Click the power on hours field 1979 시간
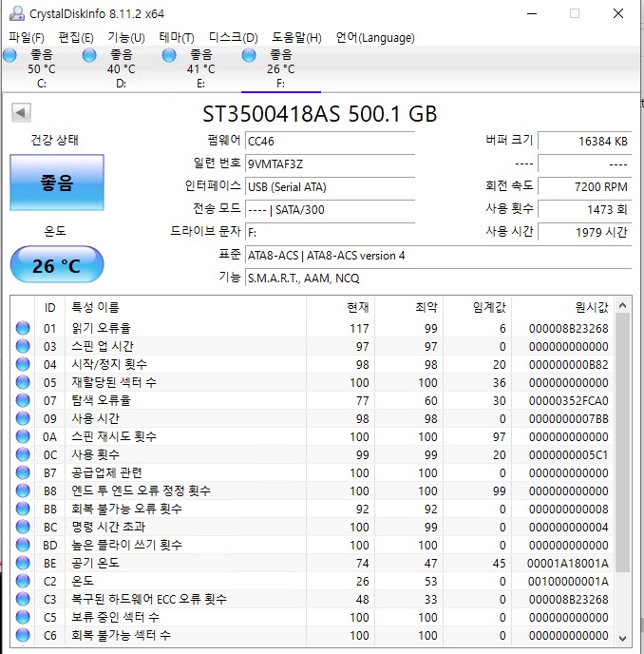The width and height of the screenshot is (644, 654). pos(585,232)
